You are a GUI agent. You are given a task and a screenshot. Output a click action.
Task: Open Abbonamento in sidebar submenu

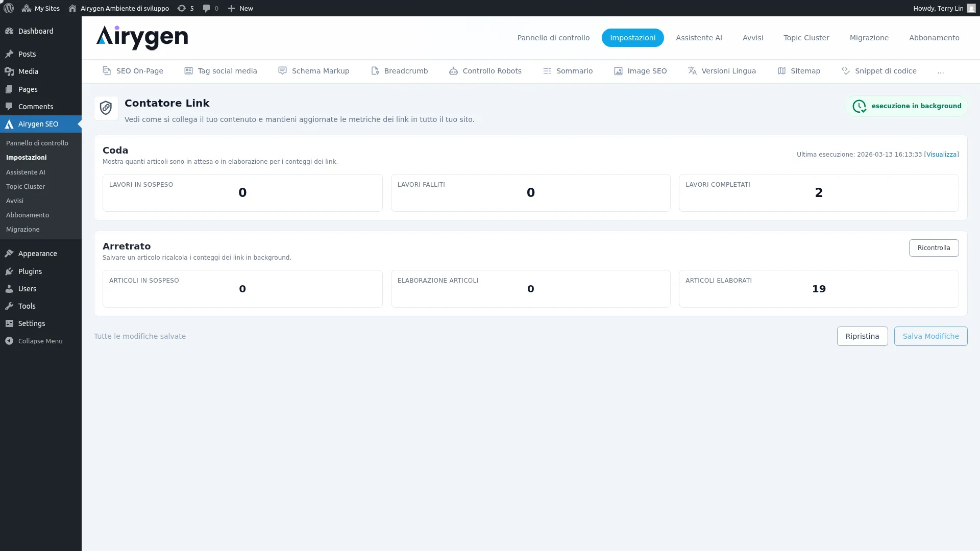(28, 215)
